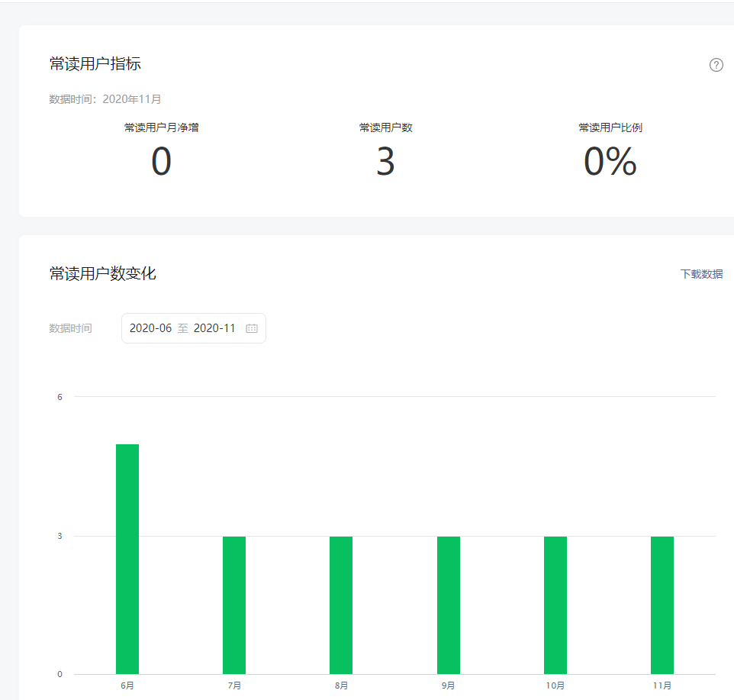Click the 6月 axis label
734x700 pixels.
coord(127,685)
